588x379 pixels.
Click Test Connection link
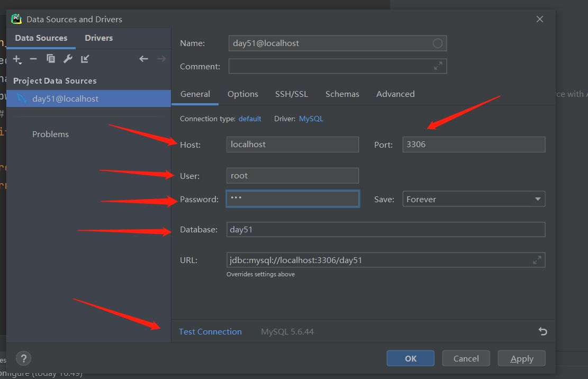210,332
